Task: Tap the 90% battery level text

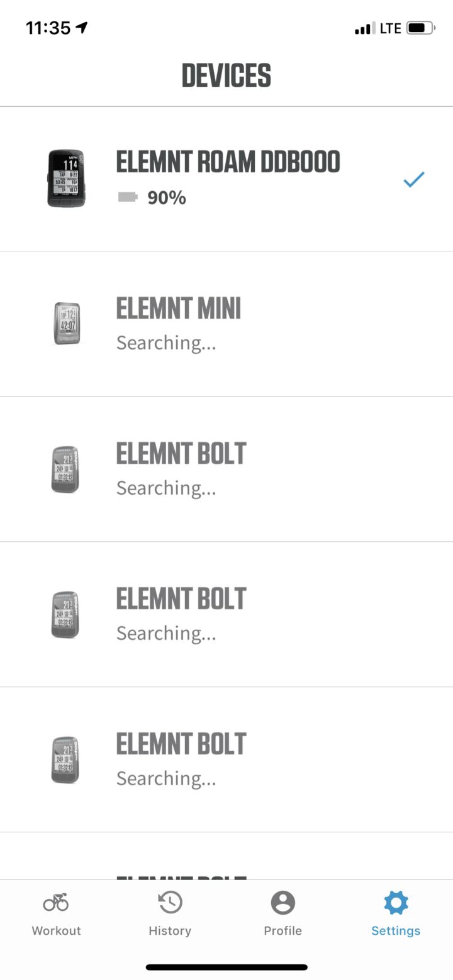Action: click(x=167, y=198)
